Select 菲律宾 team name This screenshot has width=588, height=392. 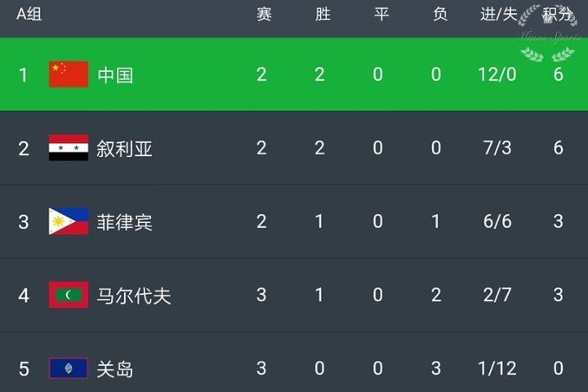[124, 222]
